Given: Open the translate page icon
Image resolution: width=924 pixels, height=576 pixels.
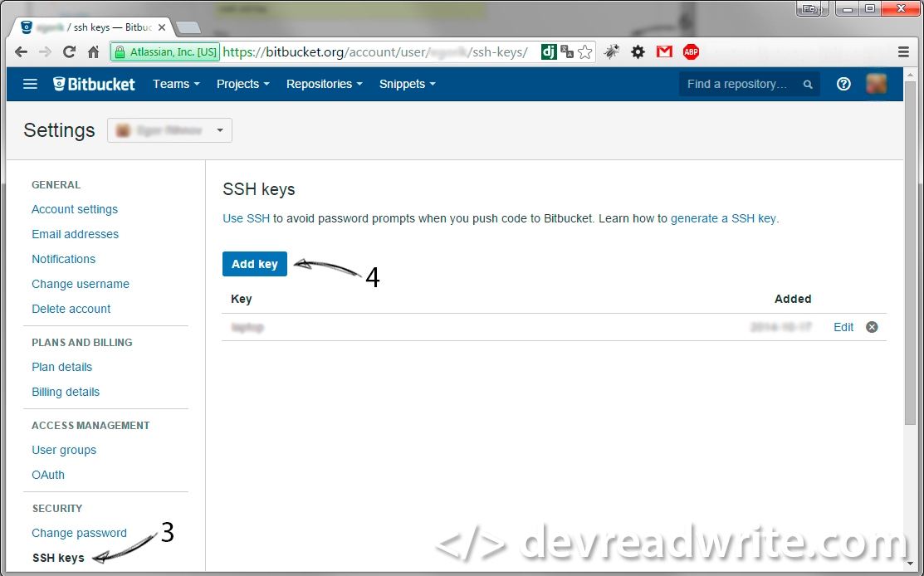Looking at the screenshot, I should [x=567, y=51].
